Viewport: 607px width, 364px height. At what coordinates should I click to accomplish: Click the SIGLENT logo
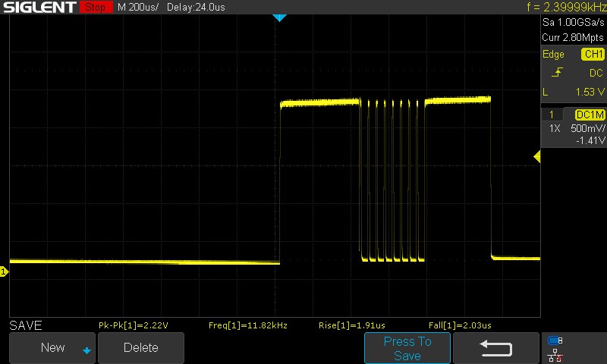coord(39,7)
